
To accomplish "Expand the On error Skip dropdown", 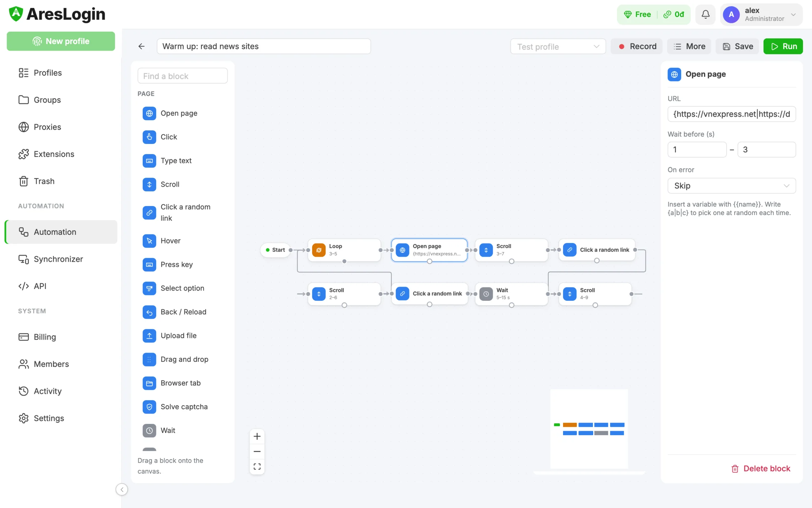I will [x=732, y=186].
